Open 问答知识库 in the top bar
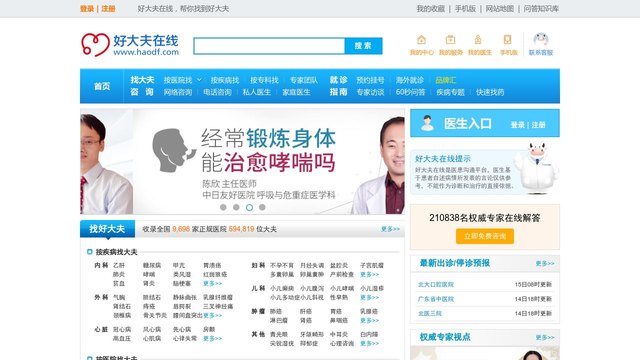This screenshot has width=640, height=360. 541,9
